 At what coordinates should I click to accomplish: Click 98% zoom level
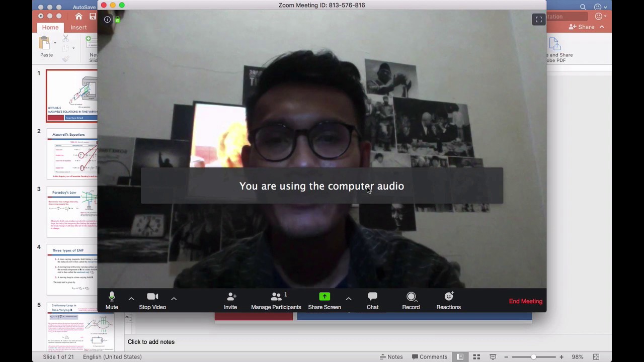(577, 357)
